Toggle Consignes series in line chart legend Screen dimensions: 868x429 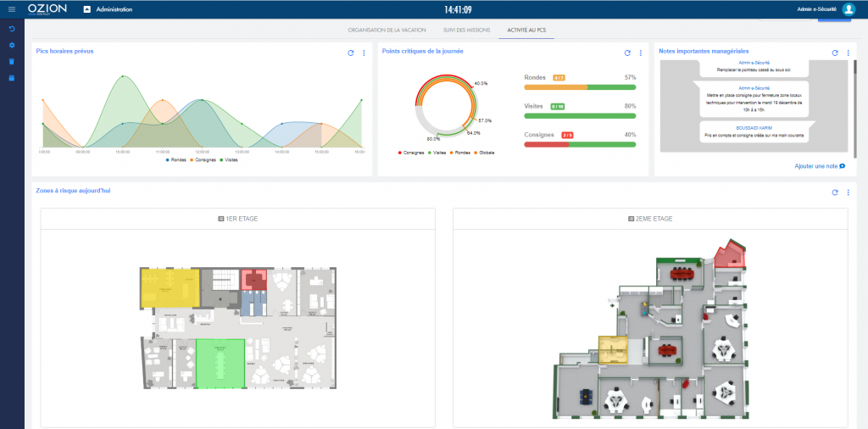(203, 160)
